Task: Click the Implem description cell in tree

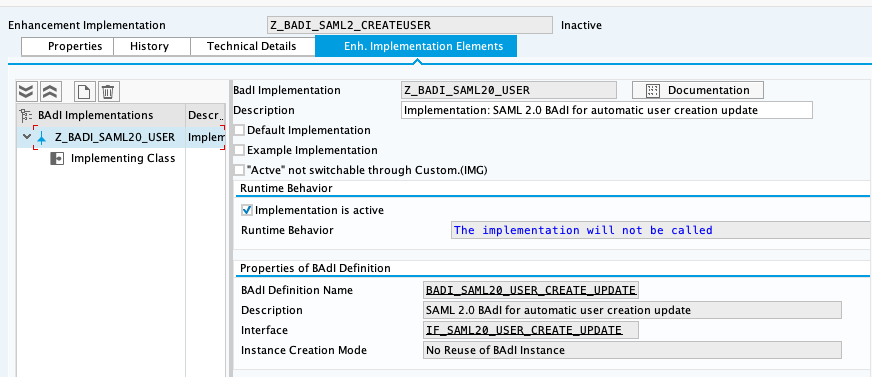Action: [x=206, y=137]
